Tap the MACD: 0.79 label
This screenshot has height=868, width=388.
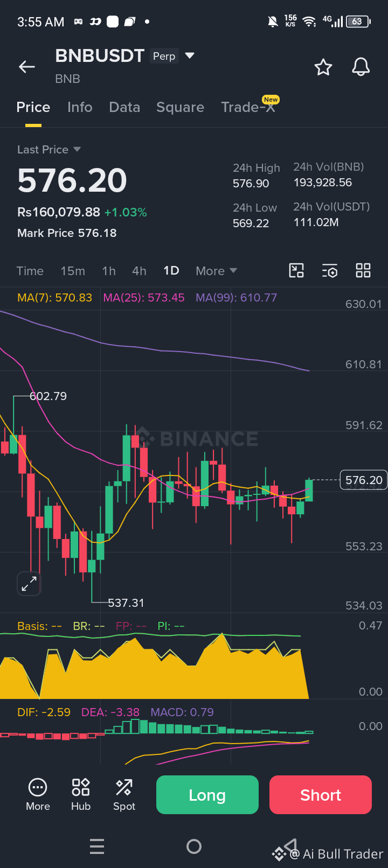[182, 712]
